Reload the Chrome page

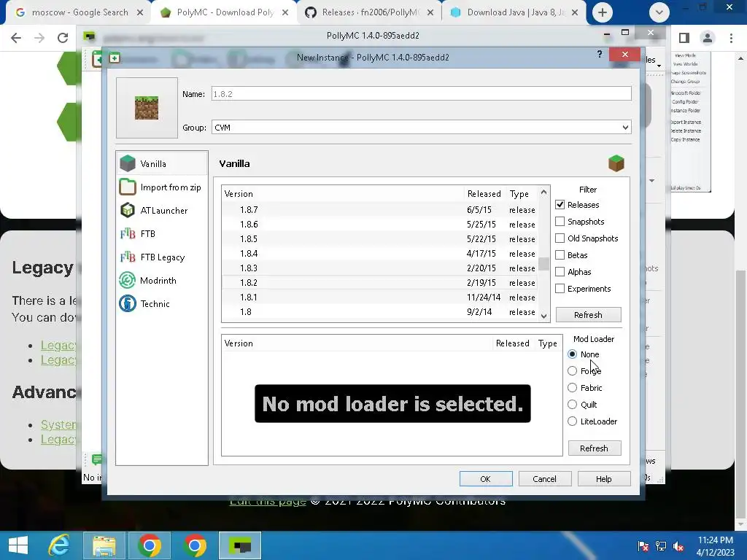tap(63, 38)
